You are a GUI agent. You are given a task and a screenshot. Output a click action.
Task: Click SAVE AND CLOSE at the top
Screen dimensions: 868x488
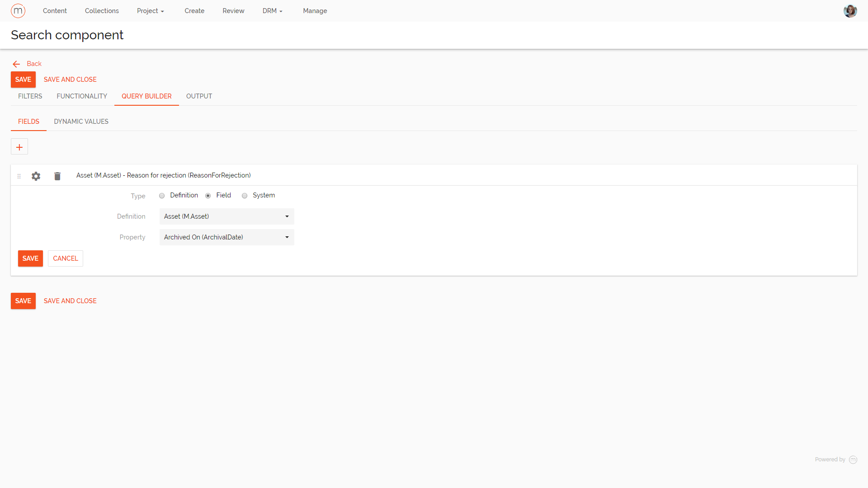pyautogui.click(x=70, y=80)
